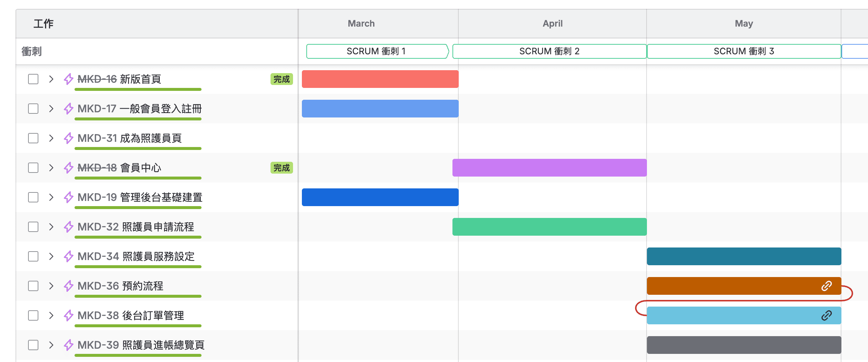Click the epic lightning icon for MKD-32
868x362 pixels.
tap(69, 227)
